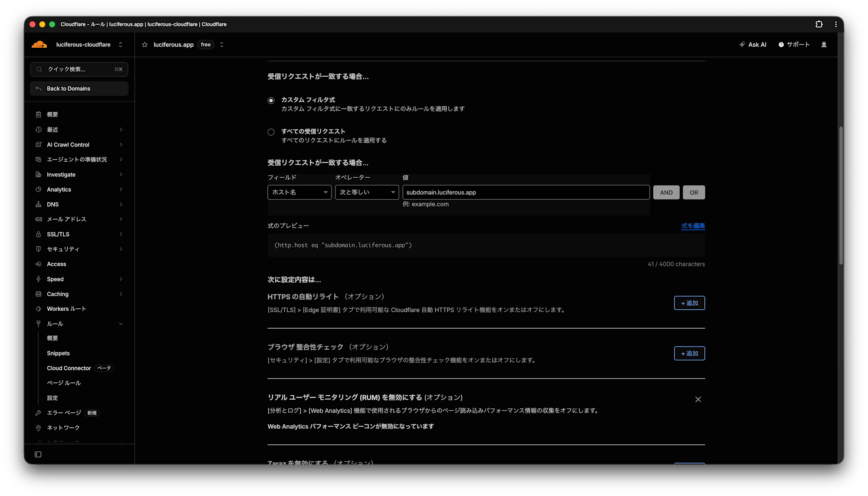Click the ネットワーク location pin icon
Screen dimensions: 868x496
click(x=39, y=428)
